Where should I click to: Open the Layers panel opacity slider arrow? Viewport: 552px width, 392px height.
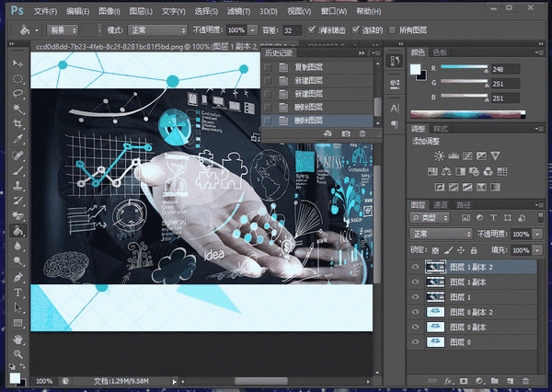(537, 235)
